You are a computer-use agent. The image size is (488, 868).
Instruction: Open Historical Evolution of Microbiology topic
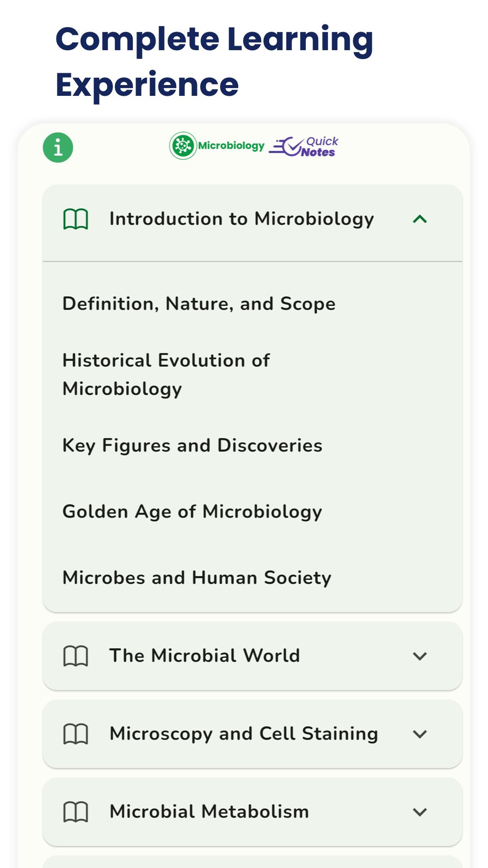(x=166, y=374)
